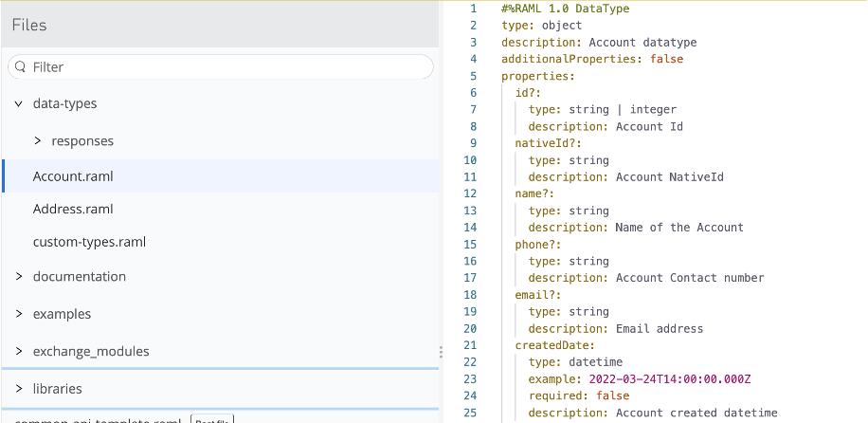The height and width of the screenshot is (423, 868).
Task: Click 'description: Name of the Account' line
Action: (x=636, y=228)
